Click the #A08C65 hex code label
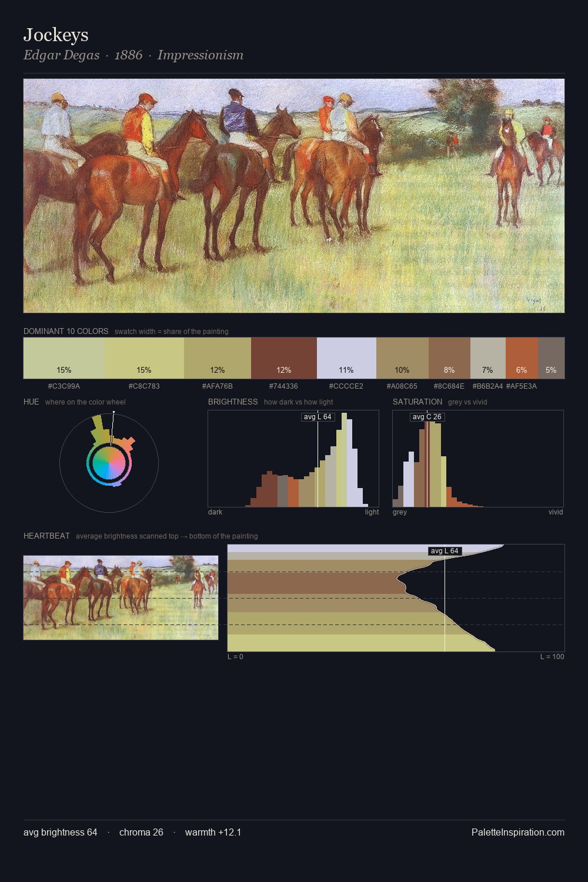The image size is (588, 882). [x=402, y=386]
